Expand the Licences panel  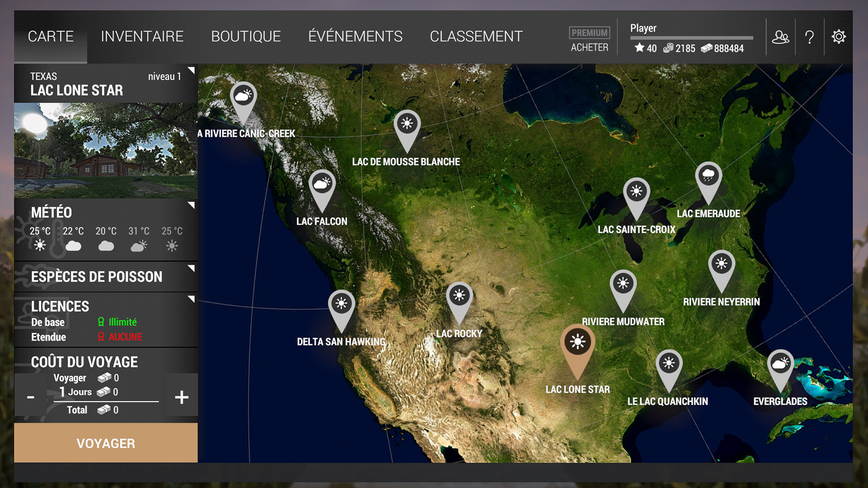tap(191, 299)
